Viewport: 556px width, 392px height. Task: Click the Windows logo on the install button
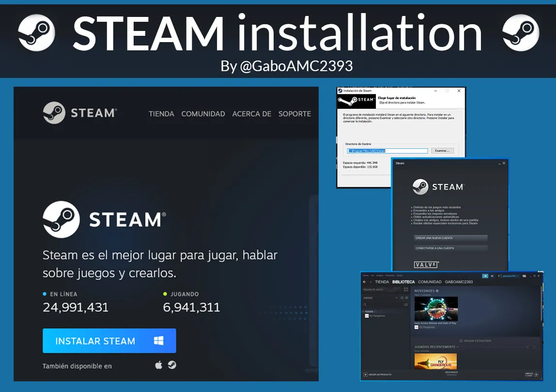158,341
